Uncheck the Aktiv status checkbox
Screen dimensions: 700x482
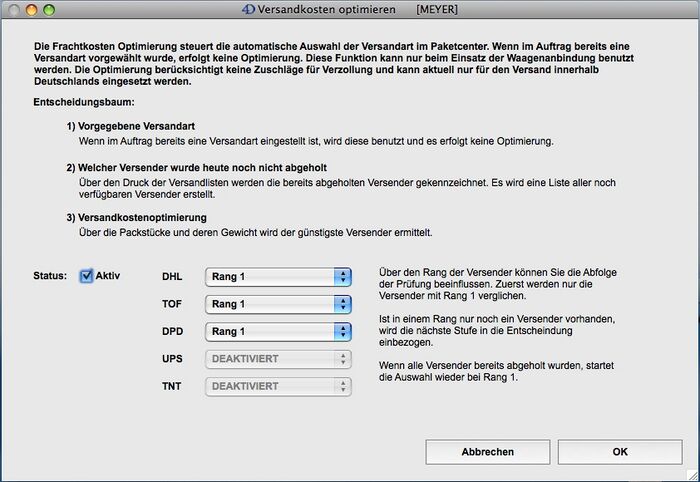click(x=87, y=276)
